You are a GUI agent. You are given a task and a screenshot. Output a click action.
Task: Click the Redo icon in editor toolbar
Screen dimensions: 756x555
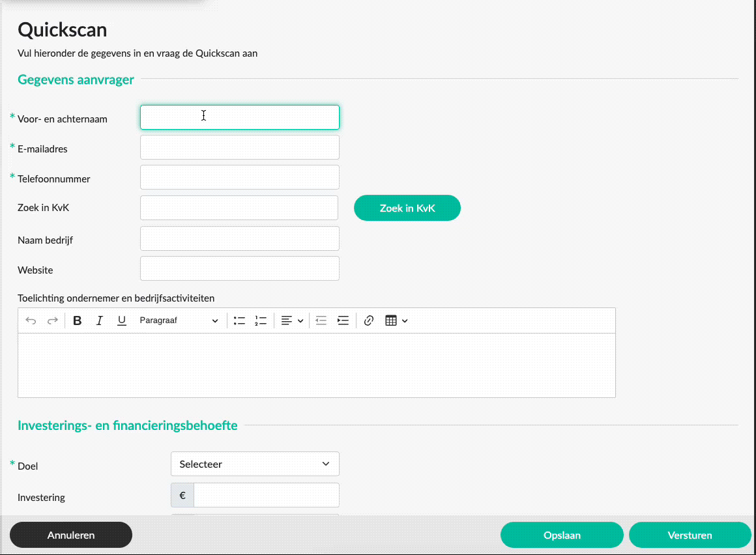click(x=53, y=320)
